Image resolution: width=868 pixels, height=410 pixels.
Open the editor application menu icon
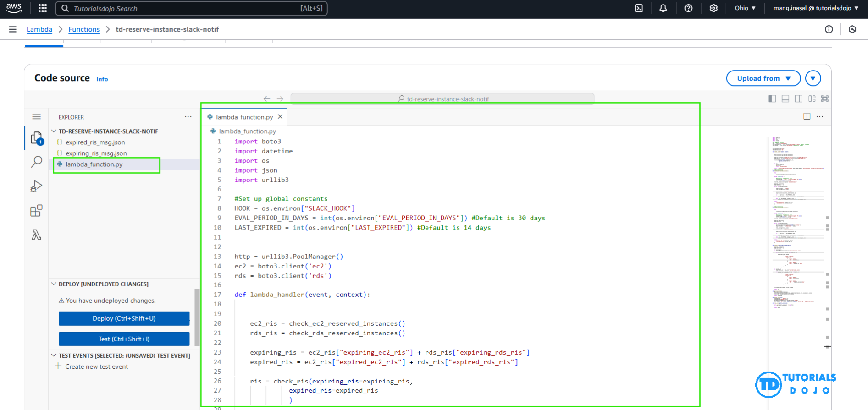pos(37,117)
